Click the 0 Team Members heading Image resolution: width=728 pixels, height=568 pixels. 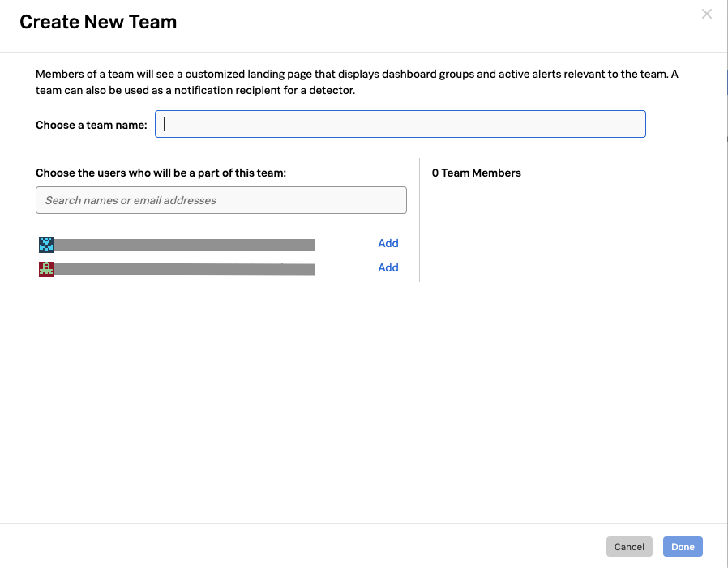tap(477, 173)
